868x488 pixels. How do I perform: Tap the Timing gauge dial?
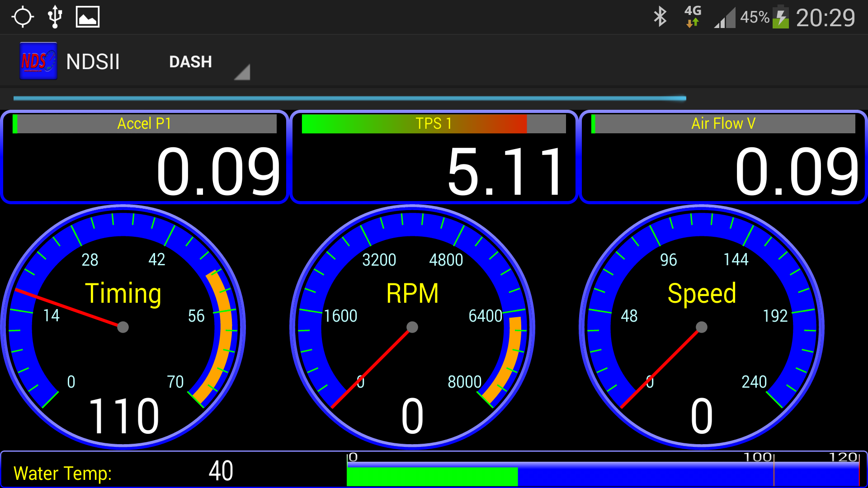click(123, 327)
